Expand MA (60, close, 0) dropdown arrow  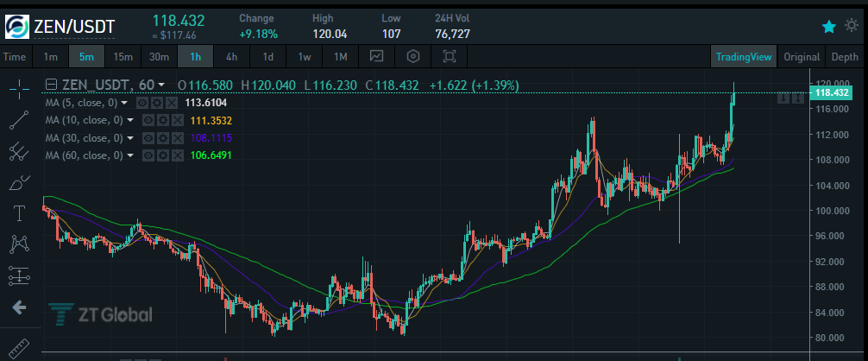coord(130,156)
